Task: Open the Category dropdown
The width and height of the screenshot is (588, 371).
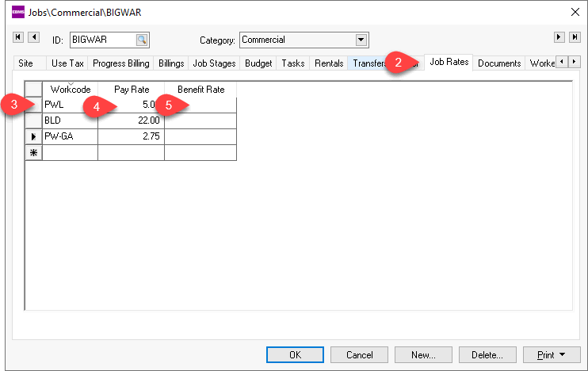Action: pyautogui.click(x=361, y=40)
